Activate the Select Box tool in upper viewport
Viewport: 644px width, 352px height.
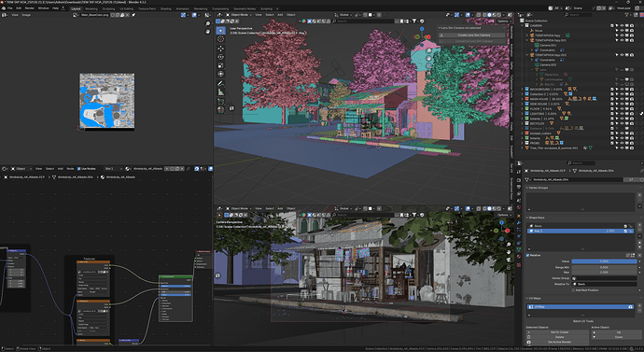tap(221, 31)
